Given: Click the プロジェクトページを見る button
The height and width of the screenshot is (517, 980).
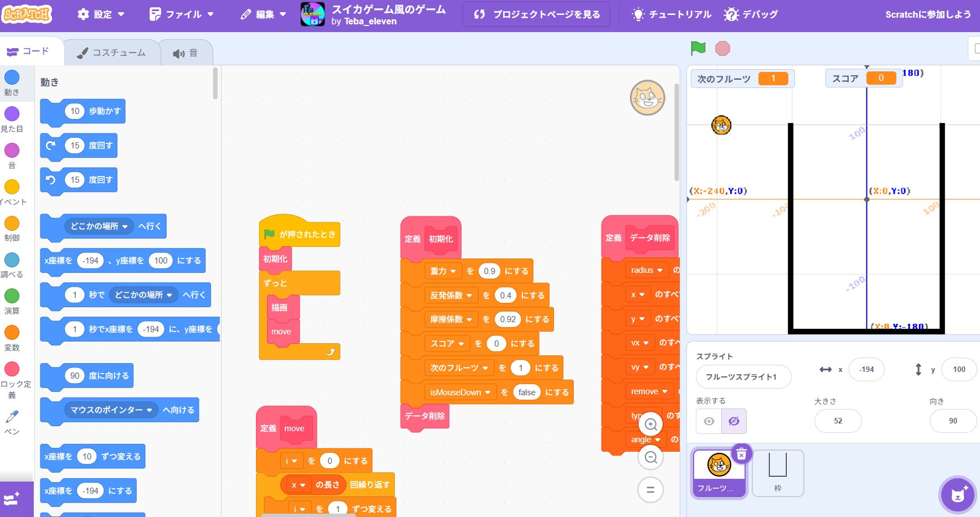Looking at the screenshot, I should (x=536, y=14).
